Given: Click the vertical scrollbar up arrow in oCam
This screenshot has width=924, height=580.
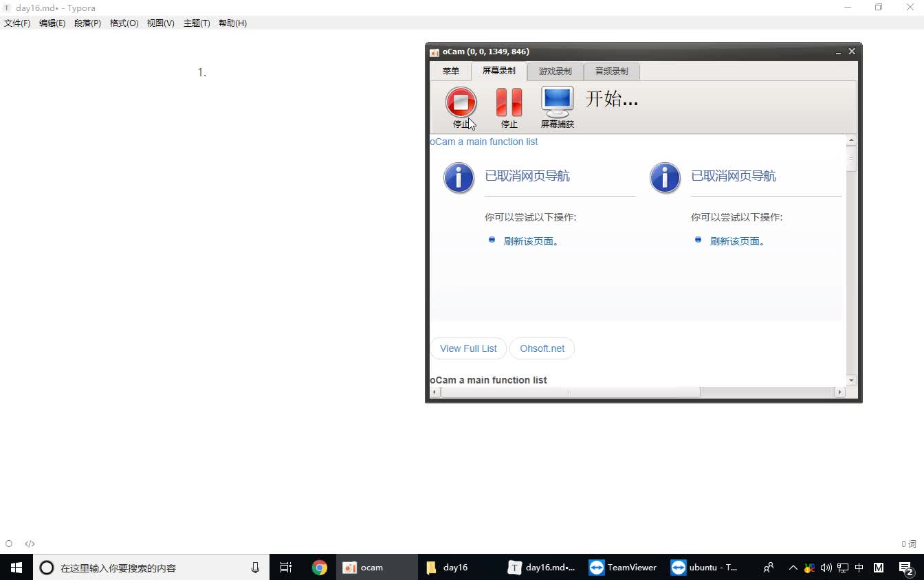Looking at the screenshot, I should (851, 140).
